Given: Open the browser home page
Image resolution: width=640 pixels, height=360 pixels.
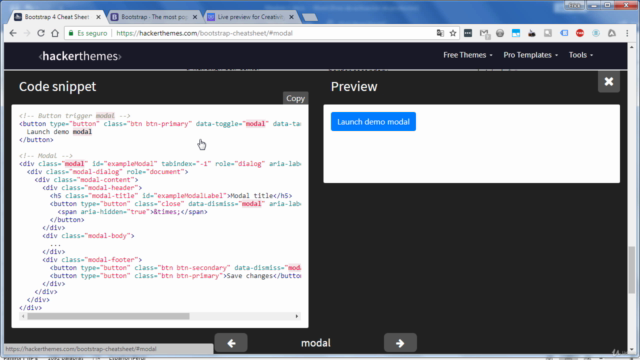Looking at the screenshot, I should pos(55,33).
